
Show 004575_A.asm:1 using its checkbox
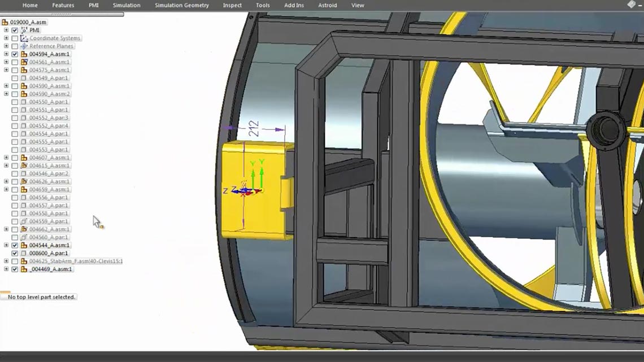[15, 70]
